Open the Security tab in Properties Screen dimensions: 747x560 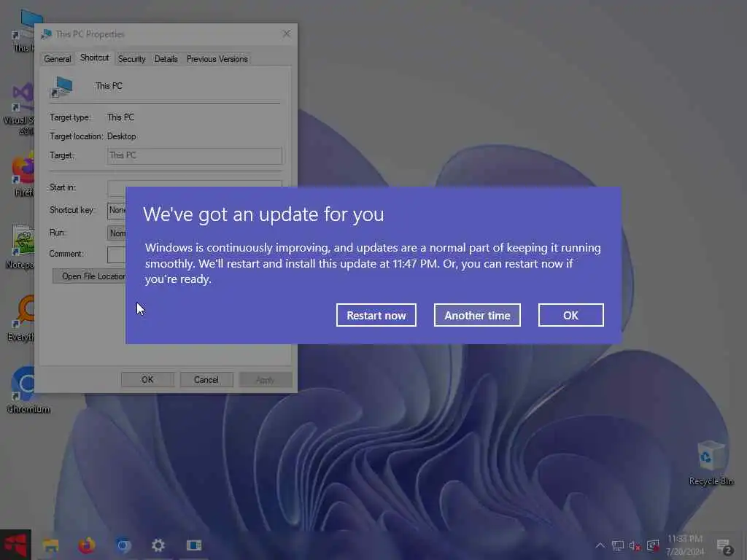[x=131, y=59]
